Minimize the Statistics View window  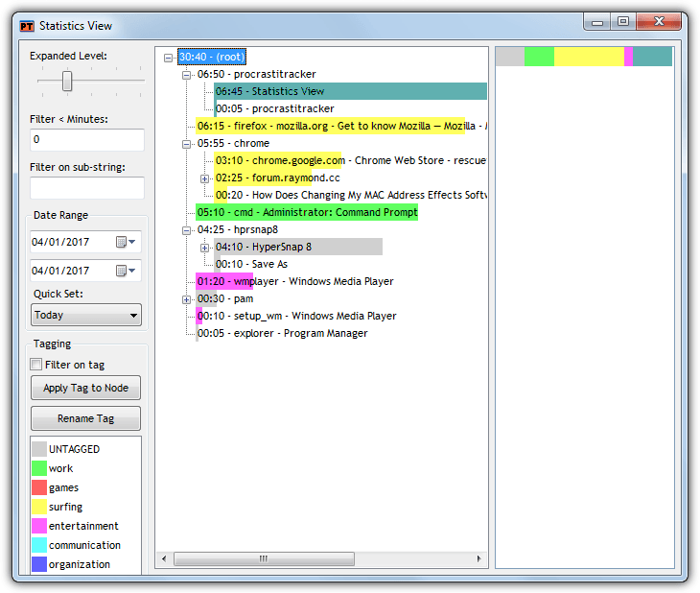pos(597,22)
